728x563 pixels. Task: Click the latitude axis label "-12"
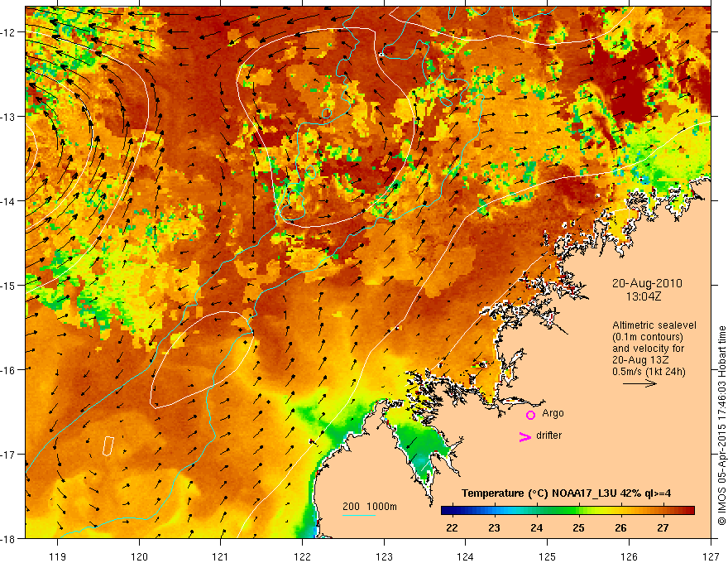pyautogui.click(x=8, y=32)
